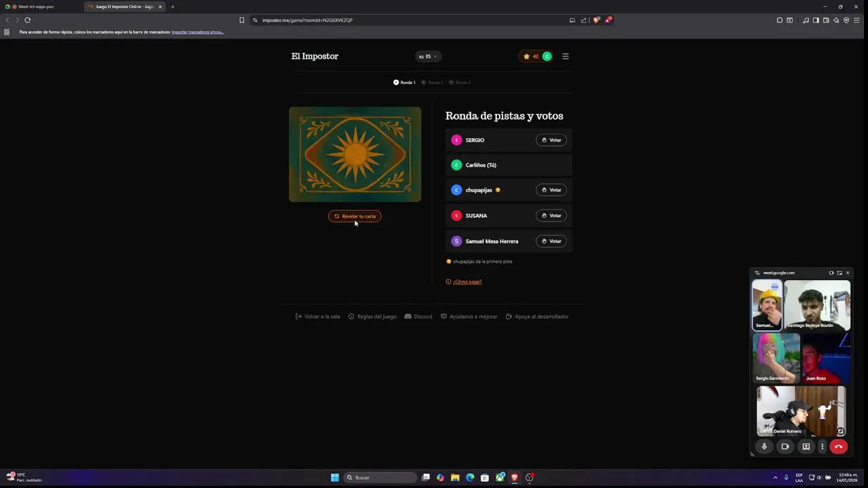Click the ESP LAA keyboard language indicator
868x488 pixels.
[799, 478]
